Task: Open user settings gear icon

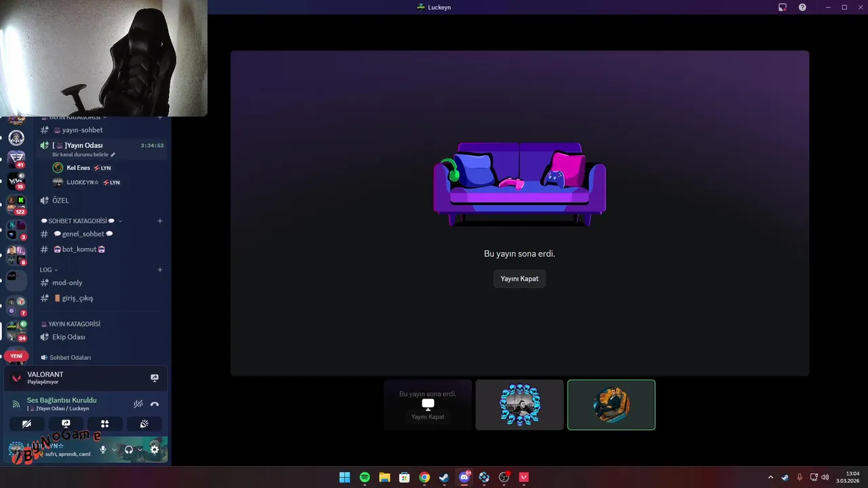Action: click(x=155, y=449)
